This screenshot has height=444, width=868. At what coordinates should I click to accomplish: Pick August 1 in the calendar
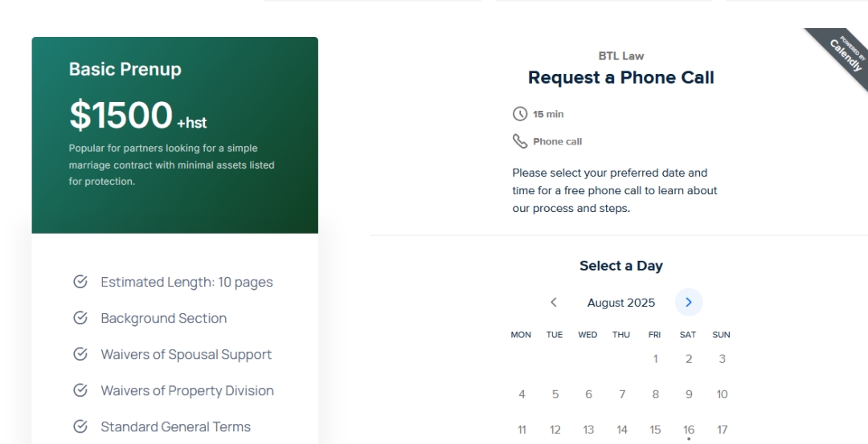pos(656,359)
